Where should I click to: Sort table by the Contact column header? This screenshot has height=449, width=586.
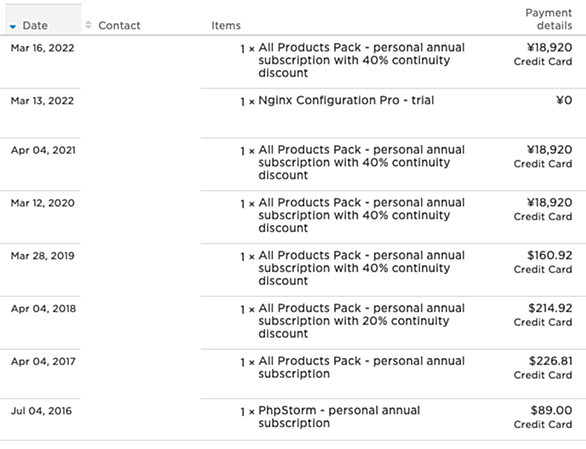point(119,25)
